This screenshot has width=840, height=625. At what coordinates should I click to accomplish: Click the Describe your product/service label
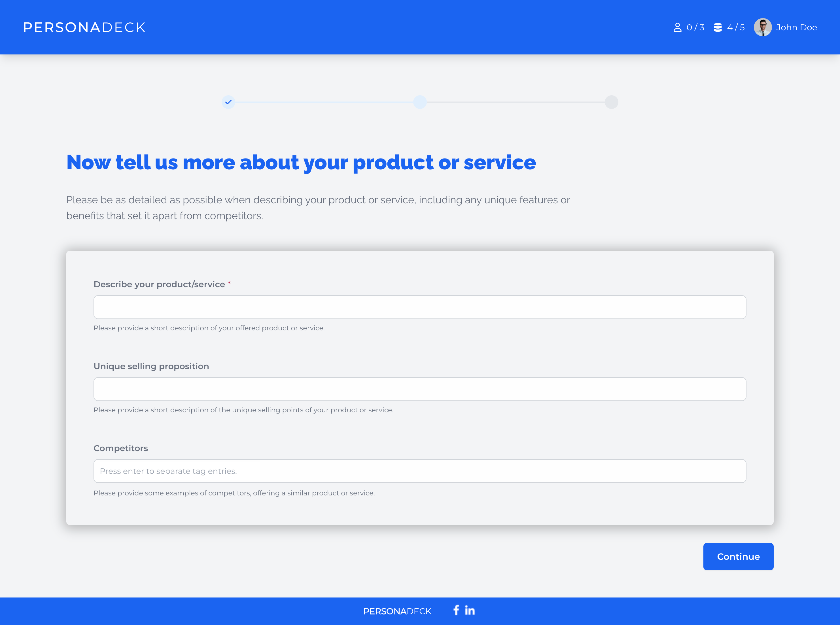click(159, 284)
